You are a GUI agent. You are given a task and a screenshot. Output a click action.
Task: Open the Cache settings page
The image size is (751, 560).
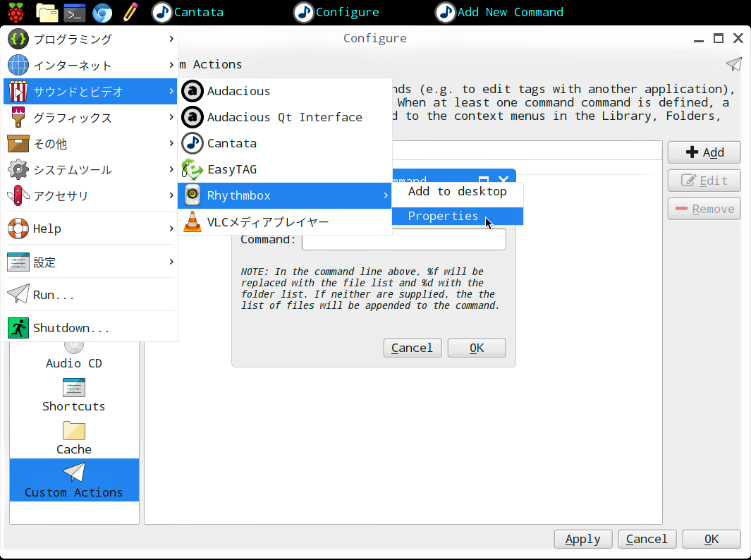(74, 437)
